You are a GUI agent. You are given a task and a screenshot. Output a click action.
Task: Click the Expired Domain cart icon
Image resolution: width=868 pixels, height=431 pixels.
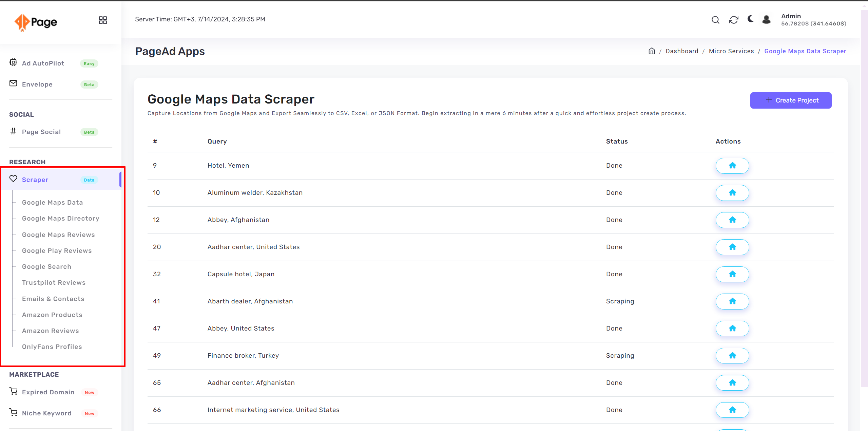tap(13, 391)
